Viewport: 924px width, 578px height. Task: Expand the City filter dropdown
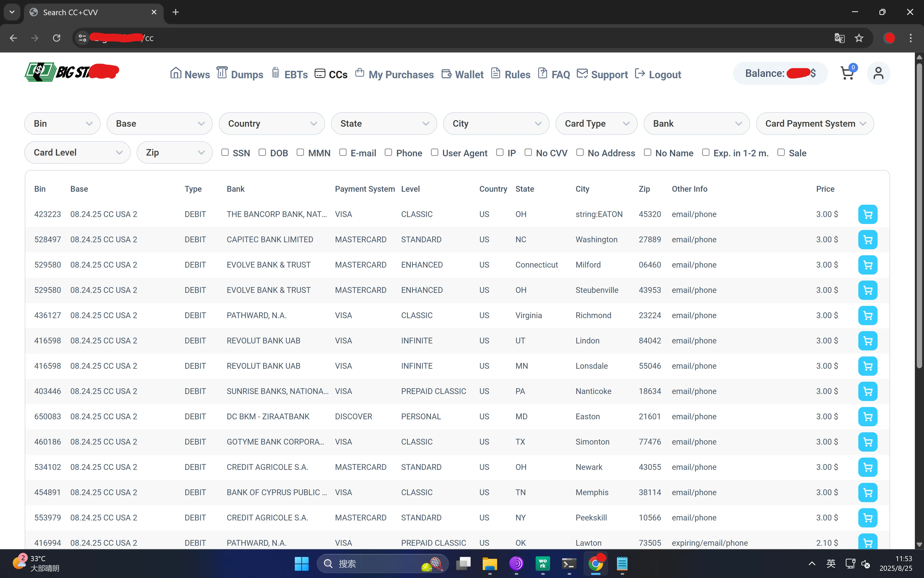(x=496, y=124)
